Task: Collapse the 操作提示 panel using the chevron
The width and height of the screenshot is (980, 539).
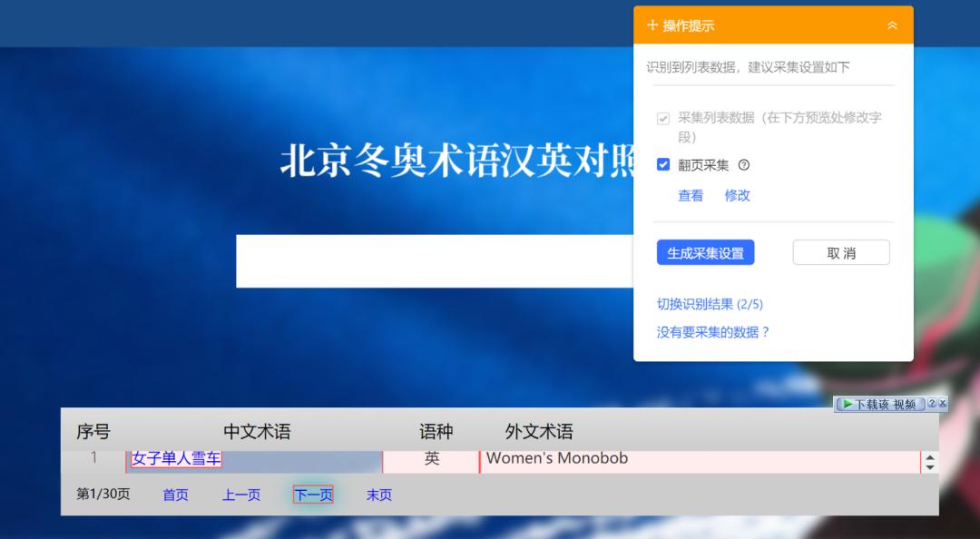Action: coord(893,25)
